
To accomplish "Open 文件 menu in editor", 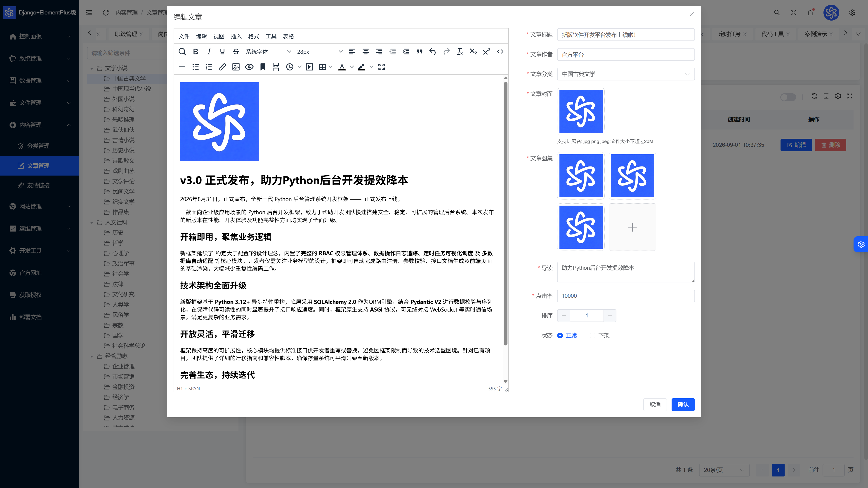I will click(184, 36).
